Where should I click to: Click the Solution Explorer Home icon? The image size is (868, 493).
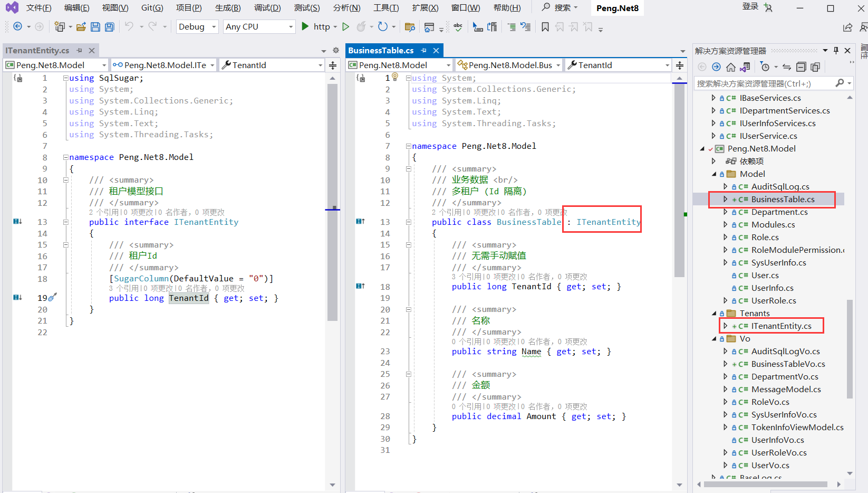click(730, 67)
